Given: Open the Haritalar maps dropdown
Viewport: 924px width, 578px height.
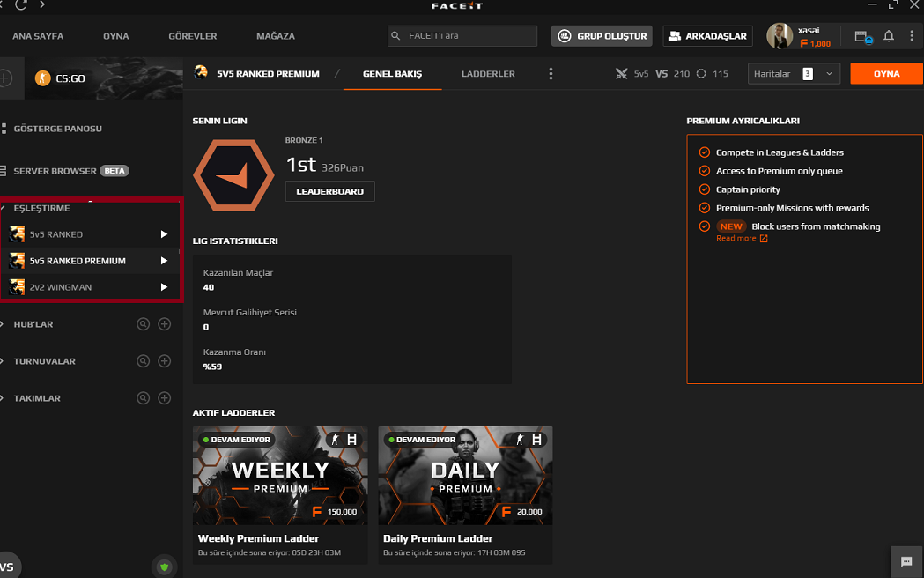Looking at the screenshot, I should (794, 74).
